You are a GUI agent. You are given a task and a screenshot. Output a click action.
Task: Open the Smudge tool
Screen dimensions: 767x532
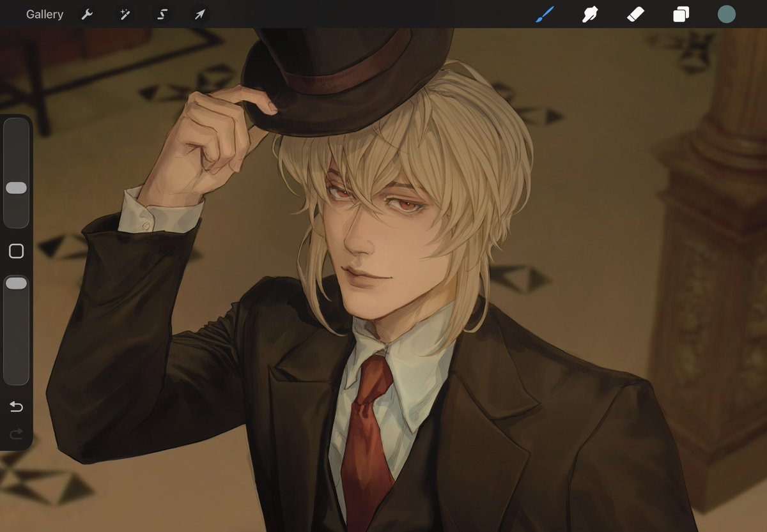(x=589, y=13)
